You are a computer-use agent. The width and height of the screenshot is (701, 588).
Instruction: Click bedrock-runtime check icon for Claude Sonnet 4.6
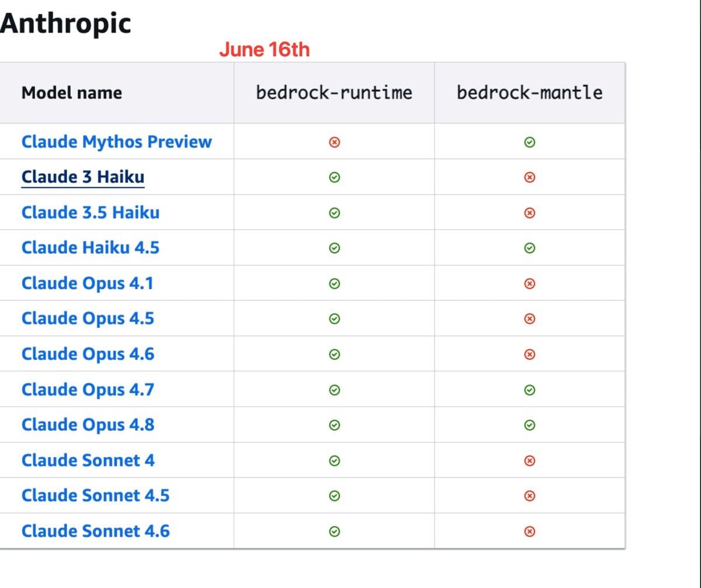(x=334, y=531)
